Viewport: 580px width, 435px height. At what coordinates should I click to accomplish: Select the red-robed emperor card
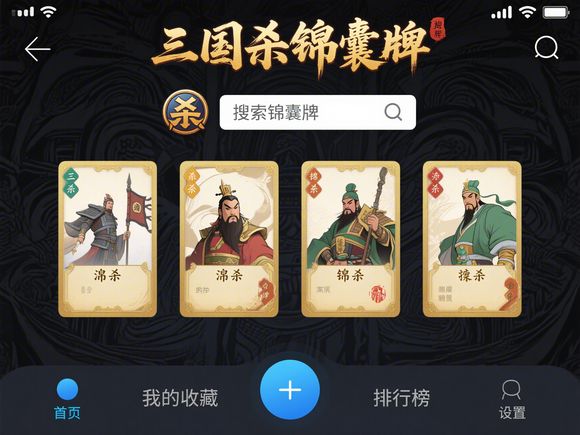pyautogui.click(x=229, y=239)
